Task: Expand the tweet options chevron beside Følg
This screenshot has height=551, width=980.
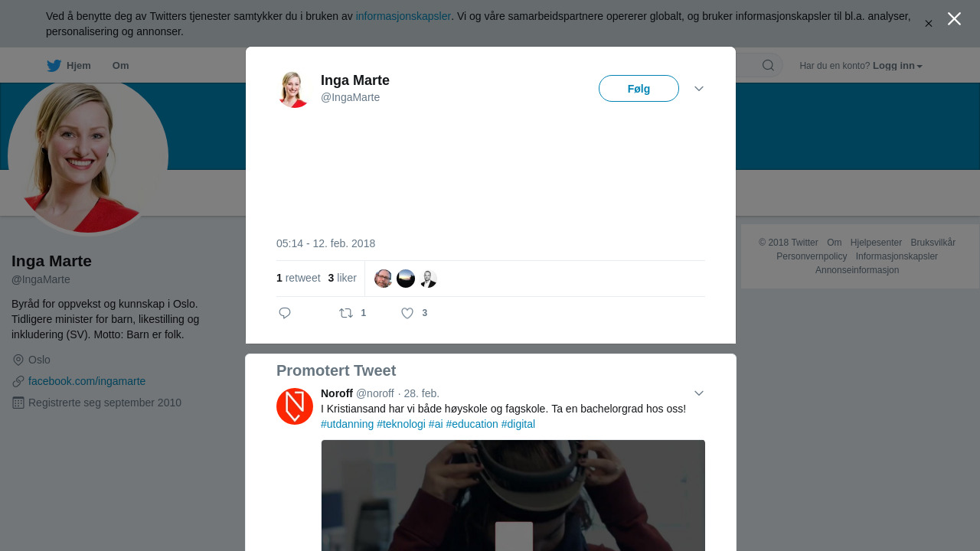Action: click(699, 89)
